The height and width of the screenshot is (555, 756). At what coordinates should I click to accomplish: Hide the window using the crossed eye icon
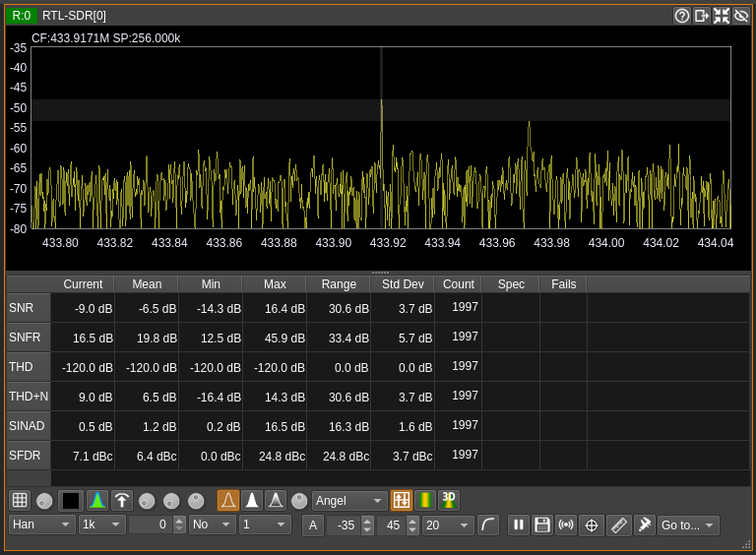[740, 16]
